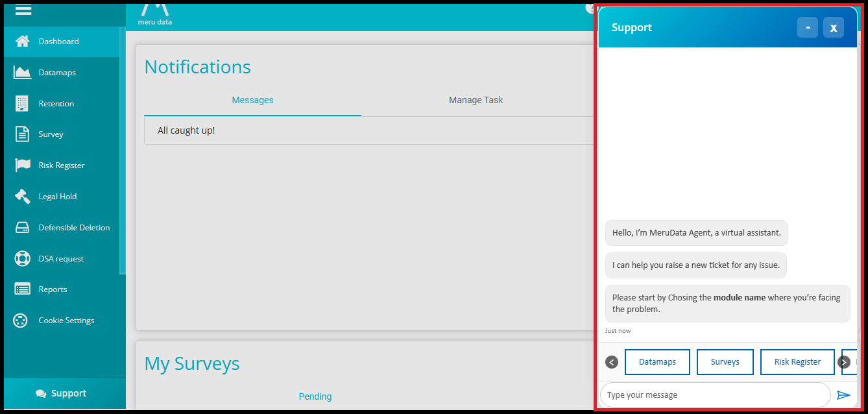Click the DSA request lifebuoy icon
This screenshot has height=414, width=868.
23,259
